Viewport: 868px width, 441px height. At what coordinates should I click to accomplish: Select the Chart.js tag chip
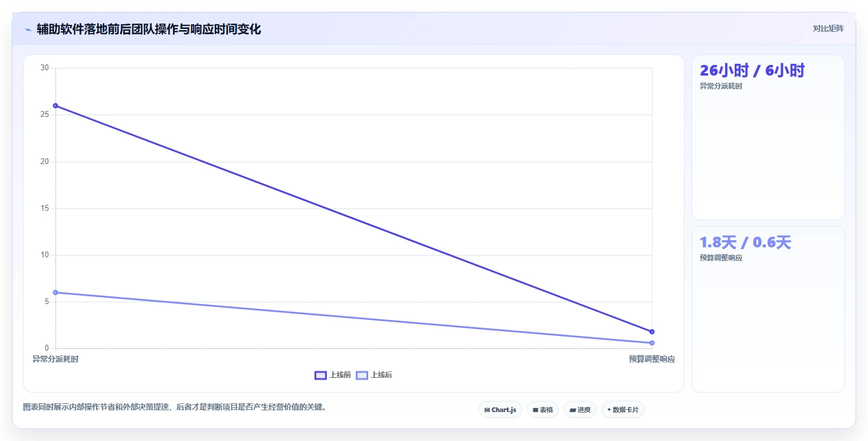click(500, 410)
